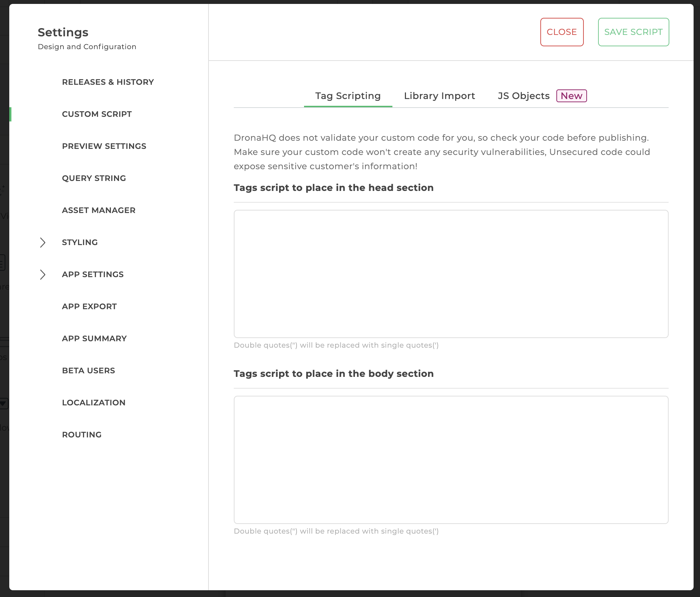Click PREVIEW SETTINGS sidebar item

(x=104, y=146)
